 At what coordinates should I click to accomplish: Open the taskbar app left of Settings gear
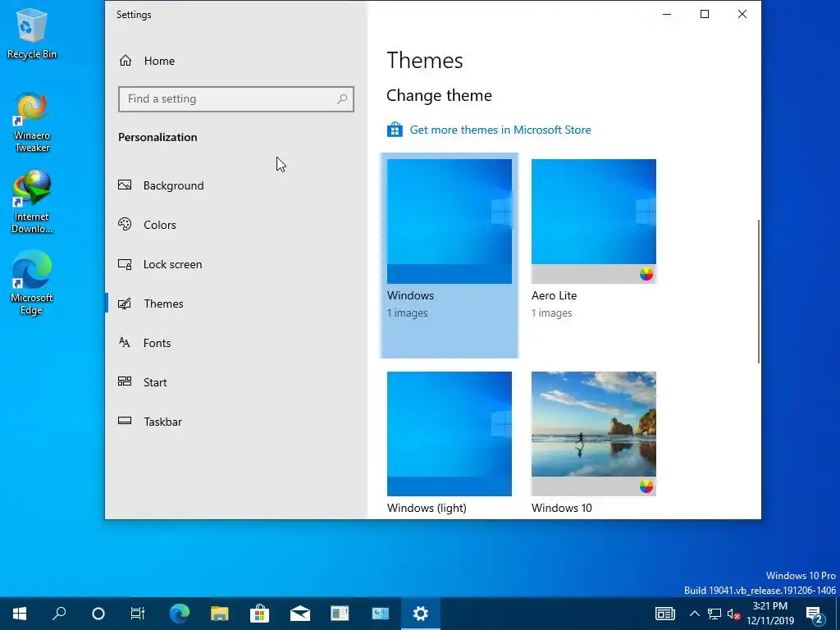pyautogui.click(x=381, y=614)
